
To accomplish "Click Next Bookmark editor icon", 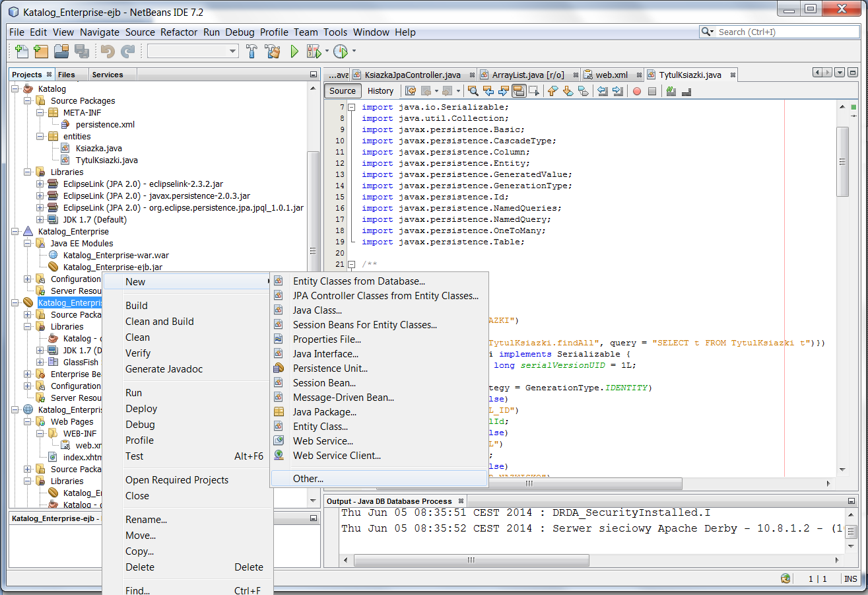I will click(x=568, y=91).
